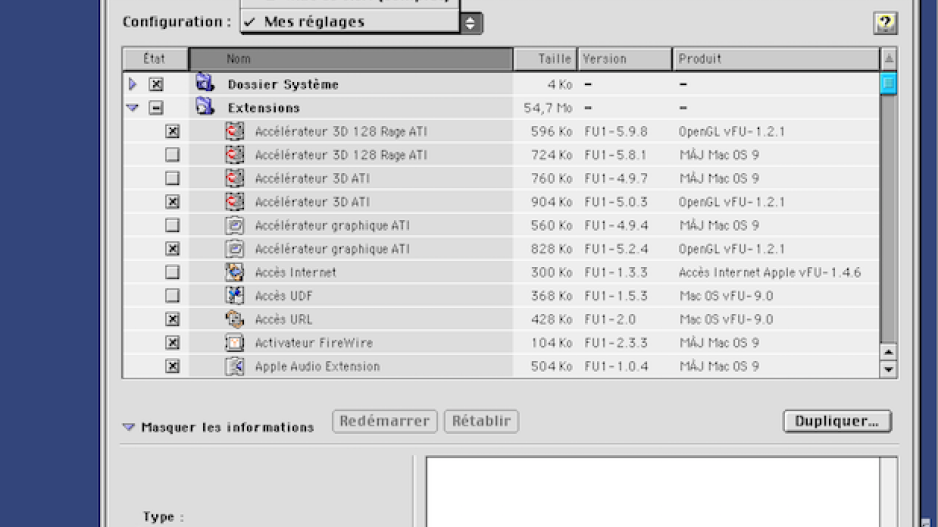Sort by the Version column header
The image size is (938, 527).
625,59
